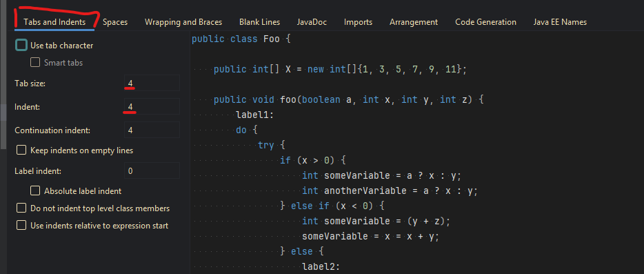Open the Wrapping and Braces tab
Screen dimensions: 644x274
coord(183,22)
